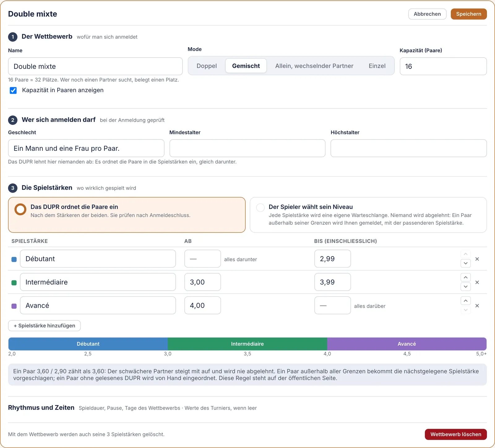Switch mode to Doppel
495x448 pixels.
[x=207, y=66]
